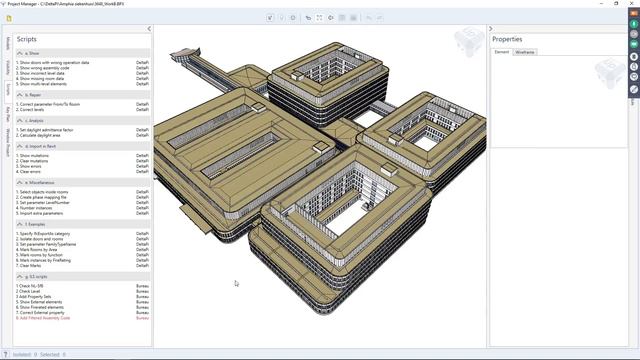Run 'Show missing room data' script
The height and width of the screenshot is (360, 640).
coord(40,78)
